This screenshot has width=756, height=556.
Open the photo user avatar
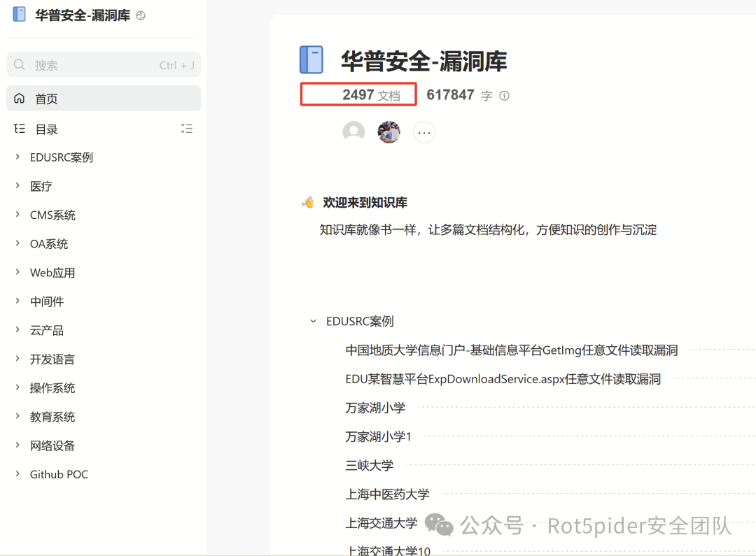tap(388, 131)
